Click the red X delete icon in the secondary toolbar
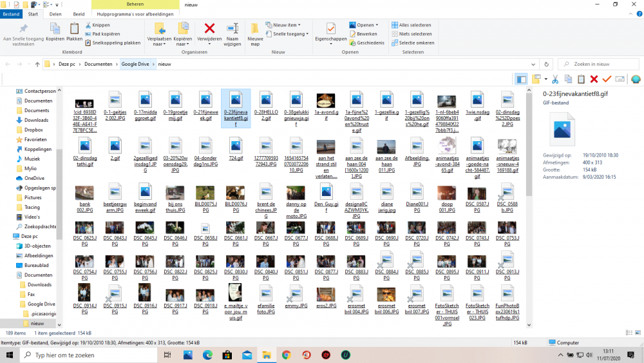Viewport: 644px width, 363px height. tap(594, 79)
